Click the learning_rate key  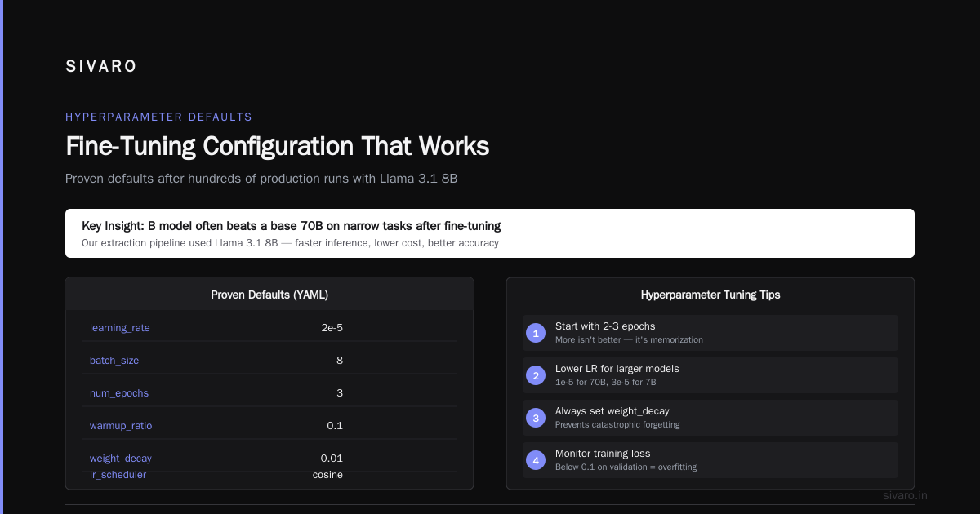120,328
